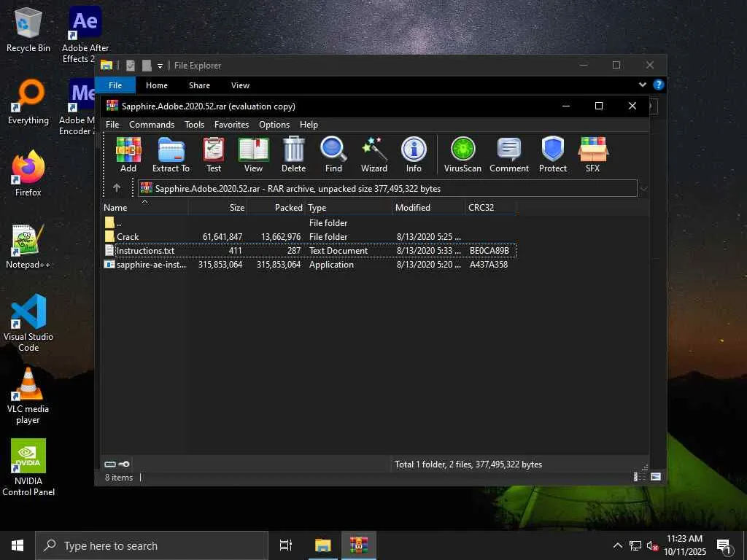
Task: Sort by the Type column header
Action: click(x=349, y=208)
